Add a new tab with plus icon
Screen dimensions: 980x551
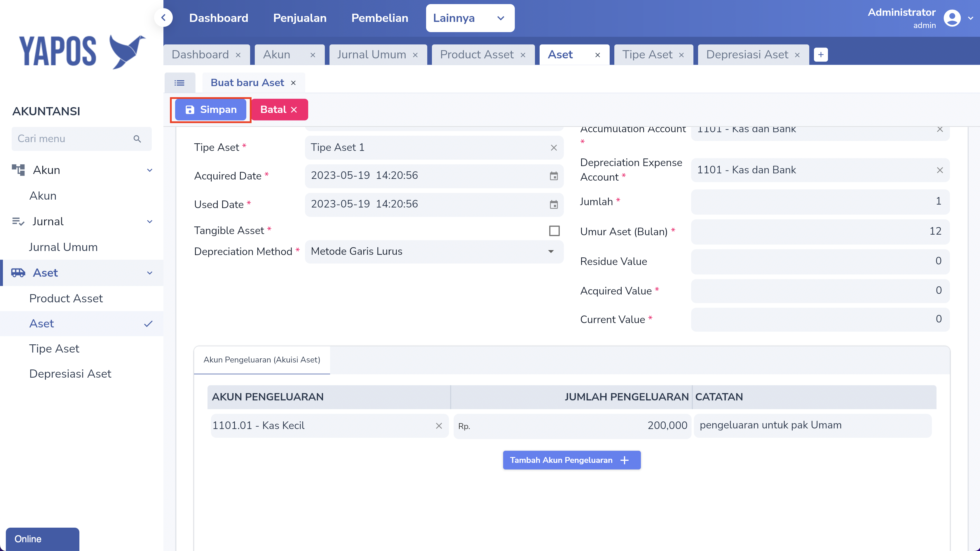821,54
